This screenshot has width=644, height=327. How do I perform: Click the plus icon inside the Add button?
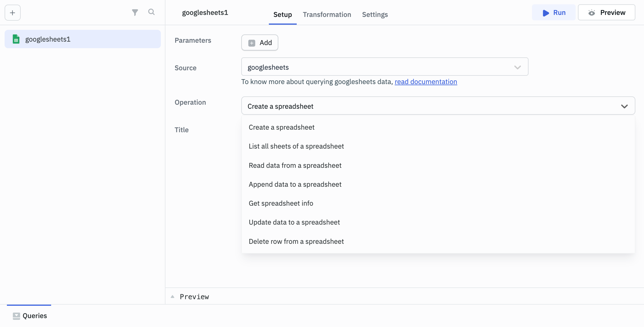[252, 42]
